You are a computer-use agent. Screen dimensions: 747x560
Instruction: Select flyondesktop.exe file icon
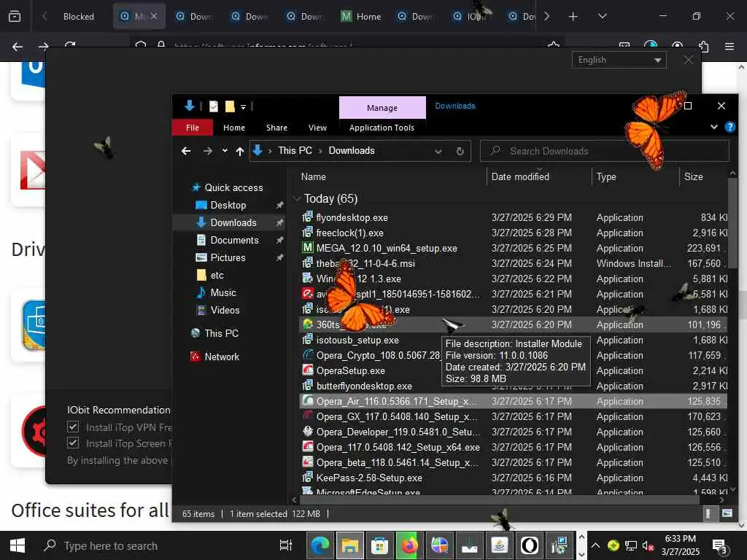coord(308,217)
